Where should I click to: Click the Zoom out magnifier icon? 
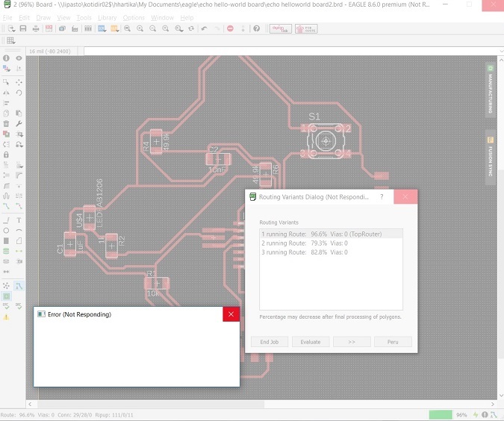coord(152,28)
